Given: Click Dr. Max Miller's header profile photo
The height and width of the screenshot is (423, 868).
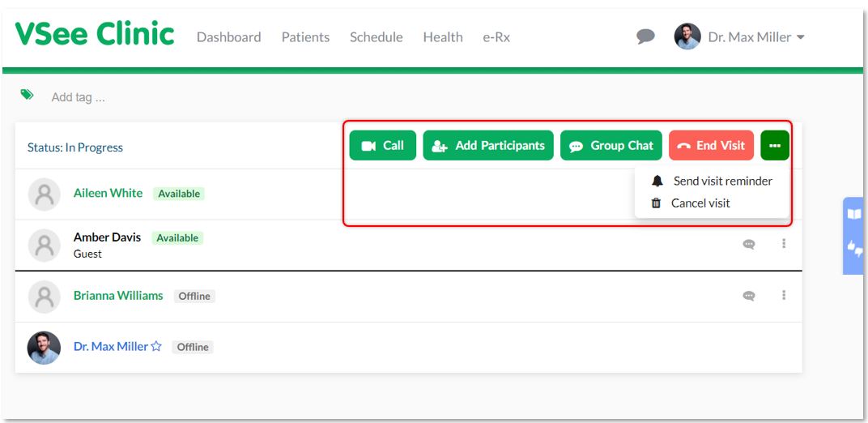Looking at the screenshot, I should [x=687, y=36].
